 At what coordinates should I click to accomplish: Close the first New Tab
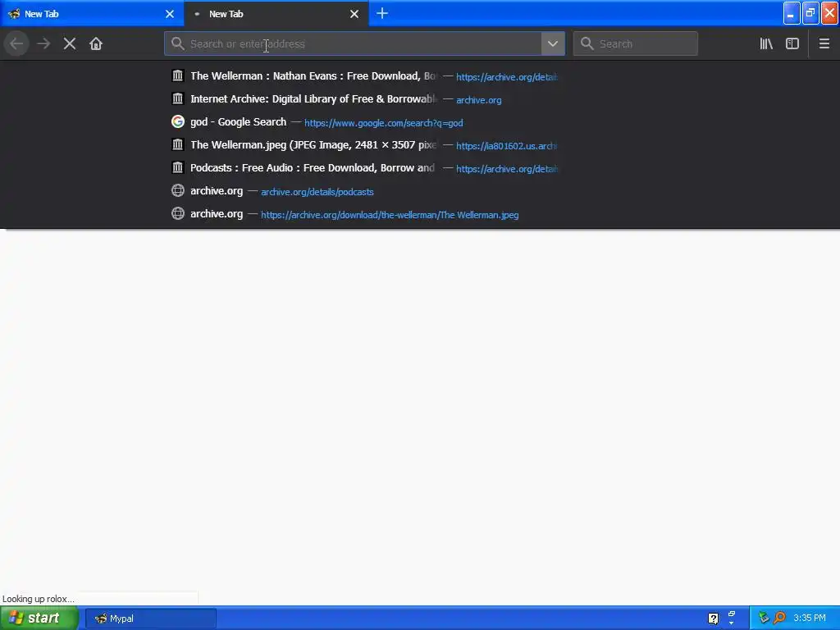(x=170, y=14)
